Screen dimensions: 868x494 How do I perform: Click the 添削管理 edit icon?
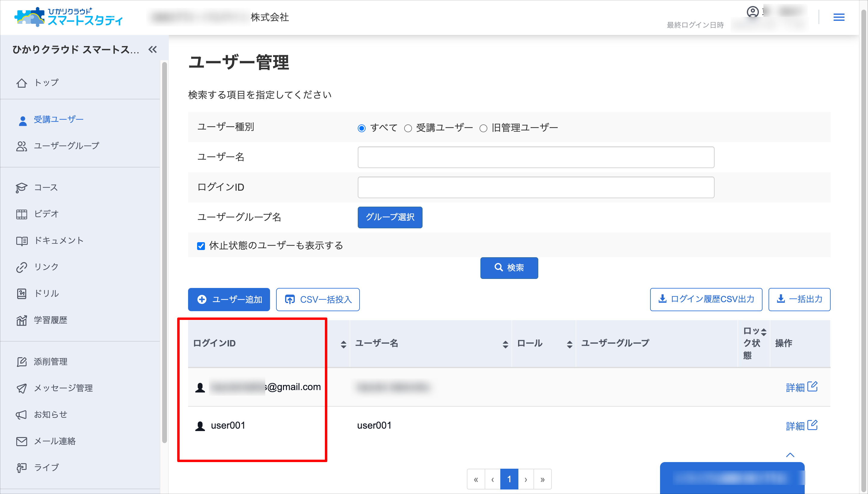21,362
